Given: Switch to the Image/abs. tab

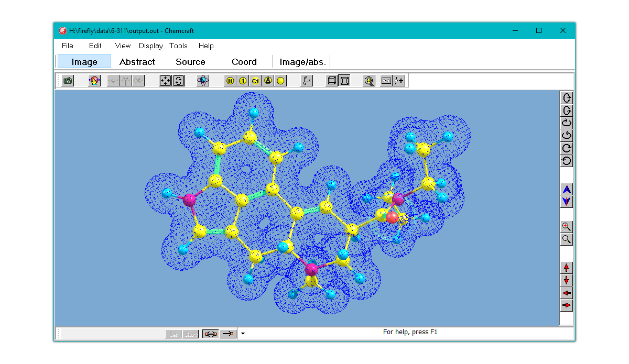Looking at the screenshot, I should tap(303, 62).
